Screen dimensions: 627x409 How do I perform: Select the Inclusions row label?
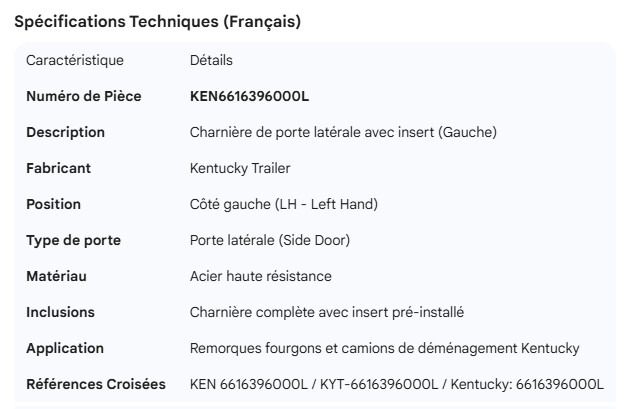60,312
